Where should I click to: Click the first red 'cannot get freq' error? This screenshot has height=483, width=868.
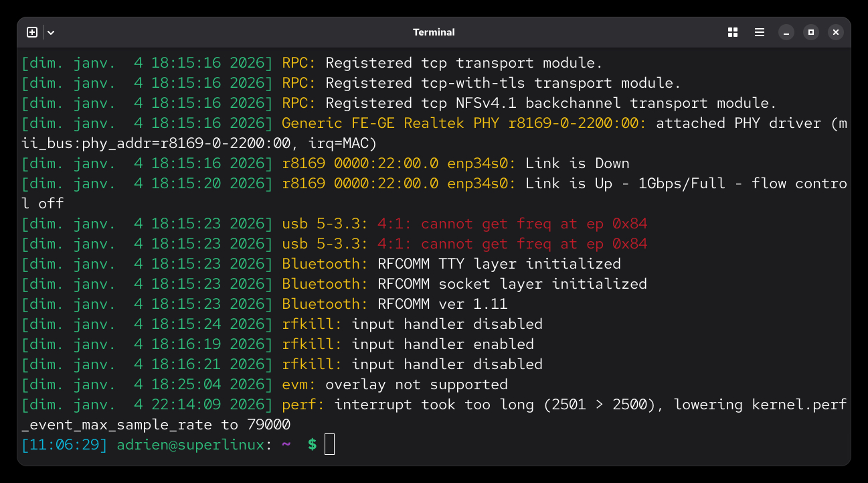pyautogui.click(x=512, y=224)
